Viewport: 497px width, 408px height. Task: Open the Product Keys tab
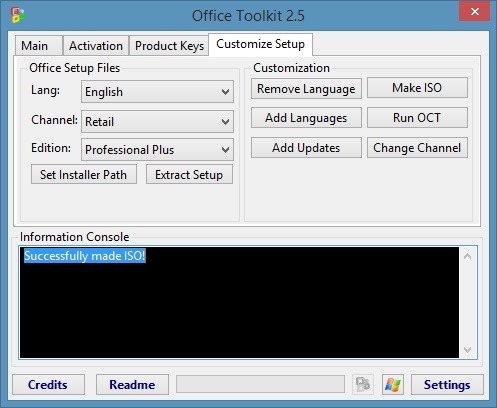click(169, 46)
